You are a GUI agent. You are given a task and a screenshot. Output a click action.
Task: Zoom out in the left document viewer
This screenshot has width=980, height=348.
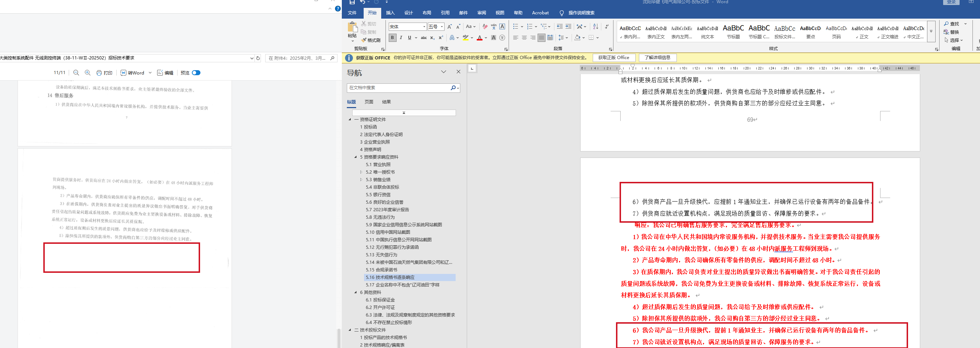coord(76,73)
